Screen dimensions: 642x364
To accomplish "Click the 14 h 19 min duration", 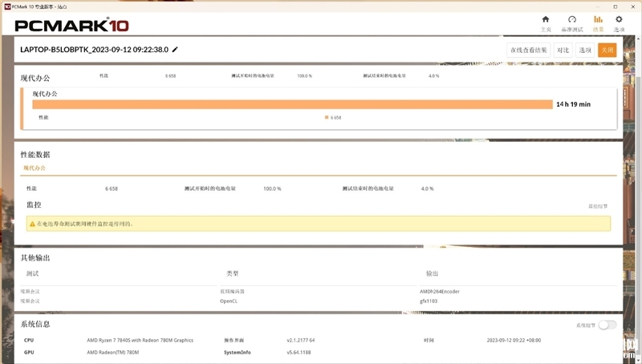I will pyautogui.click(x=573, y=104).
